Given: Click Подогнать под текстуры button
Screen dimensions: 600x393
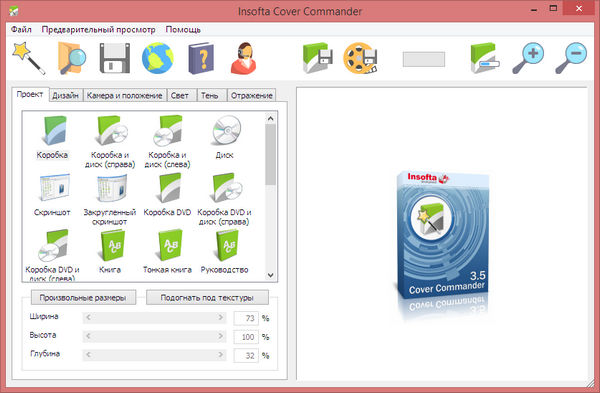Looking at the screenshot, I should pyautogui.click(x=207, y=298).
